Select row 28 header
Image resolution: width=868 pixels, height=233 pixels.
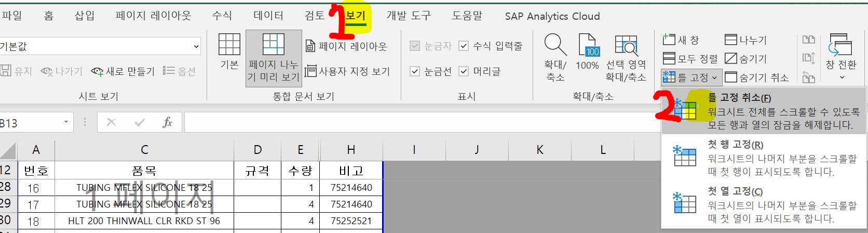click(x=7, y=187)
